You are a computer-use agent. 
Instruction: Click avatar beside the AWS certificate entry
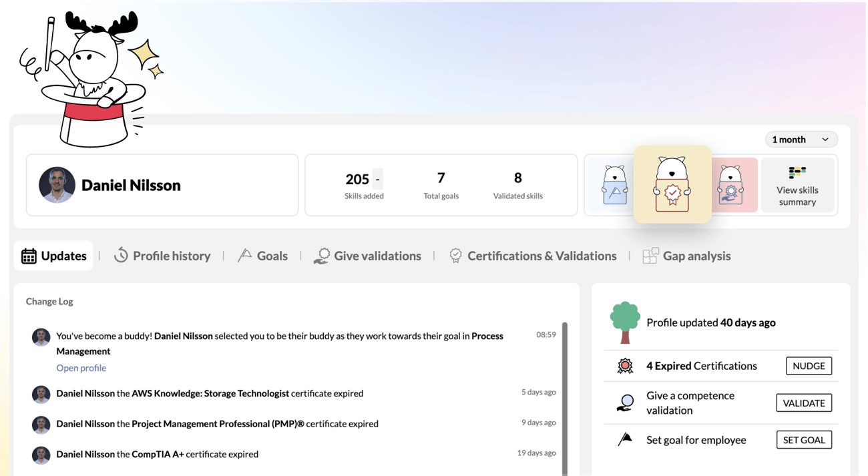tap(41, 394)
